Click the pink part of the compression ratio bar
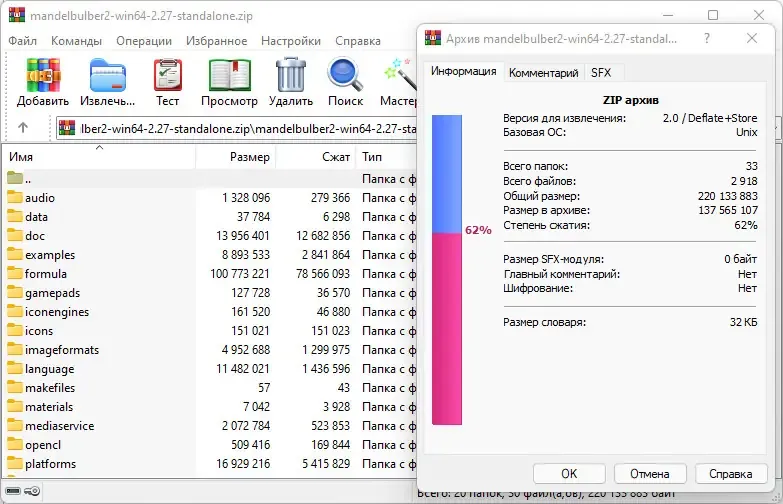This screenshot has height=504, width=783. pyautogui.click(x=447, y=329)
